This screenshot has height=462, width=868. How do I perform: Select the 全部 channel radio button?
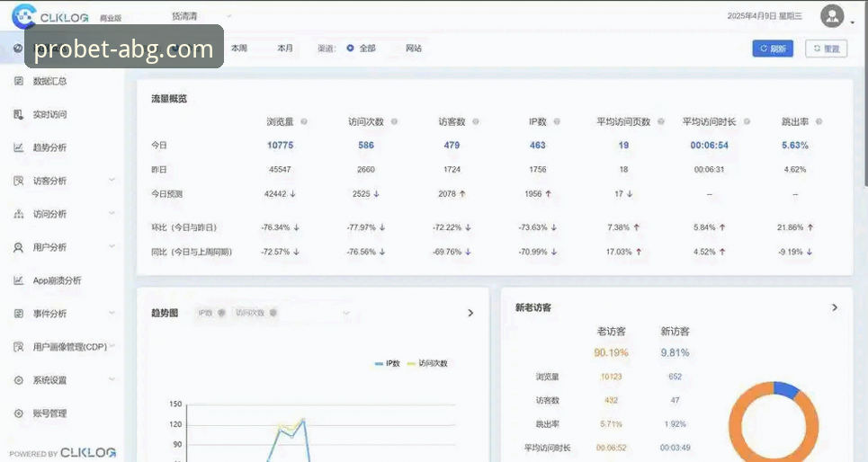pyautogui.click(x=350, y=49)
